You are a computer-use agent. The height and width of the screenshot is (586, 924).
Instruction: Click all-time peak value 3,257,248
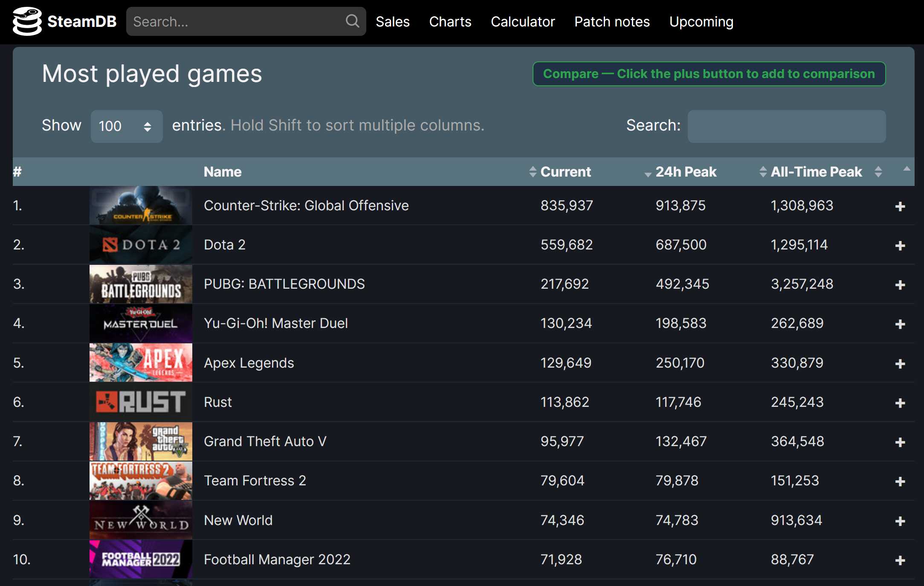pyautogui.click(x=802, y=284)
